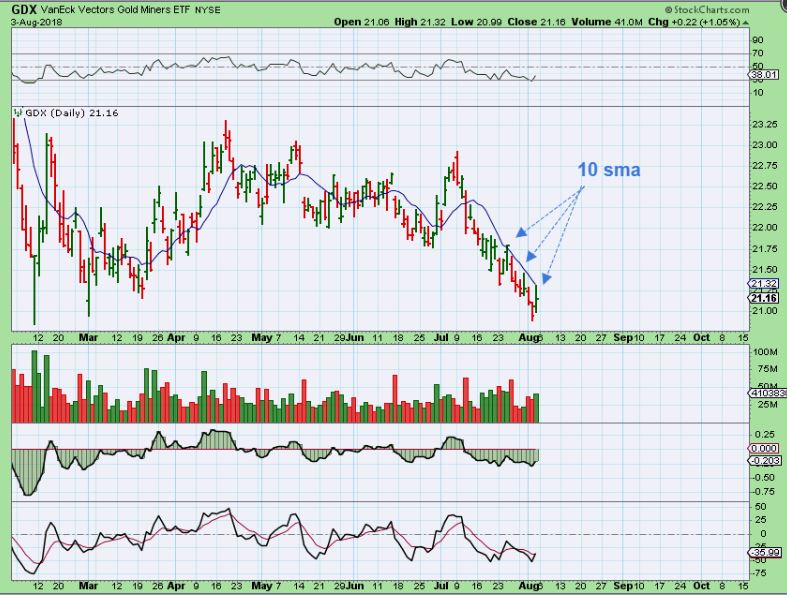Click the 22.00 price axis label
This screenshot has height=595, width=787.
pyautogui.click(x=765, y=227)
